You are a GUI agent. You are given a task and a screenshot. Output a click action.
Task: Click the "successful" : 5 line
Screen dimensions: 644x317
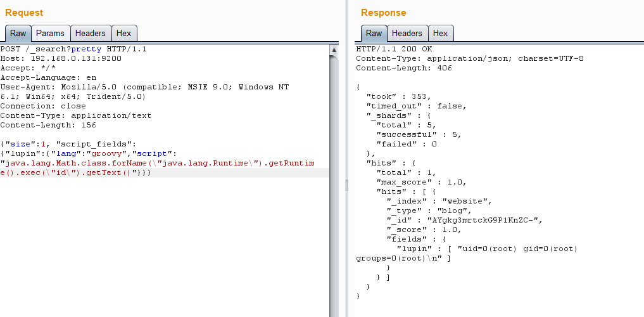419,134
